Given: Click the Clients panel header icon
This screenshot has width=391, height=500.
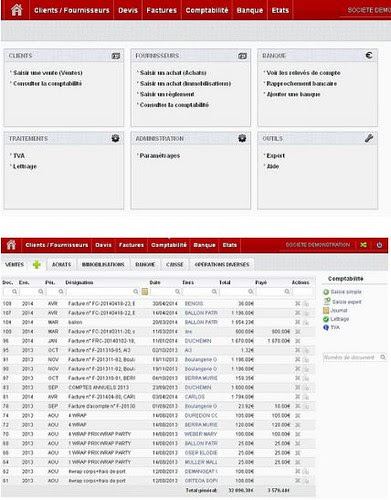Looking at the screenshot, I should pos(116,56).
